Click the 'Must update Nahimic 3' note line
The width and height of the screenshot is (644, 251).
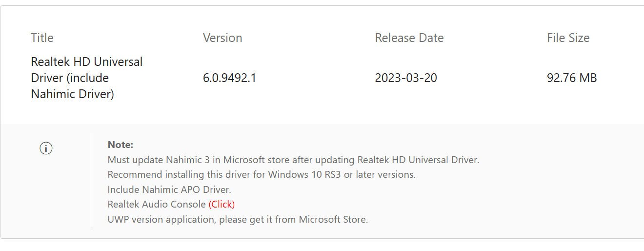[293, 160]
